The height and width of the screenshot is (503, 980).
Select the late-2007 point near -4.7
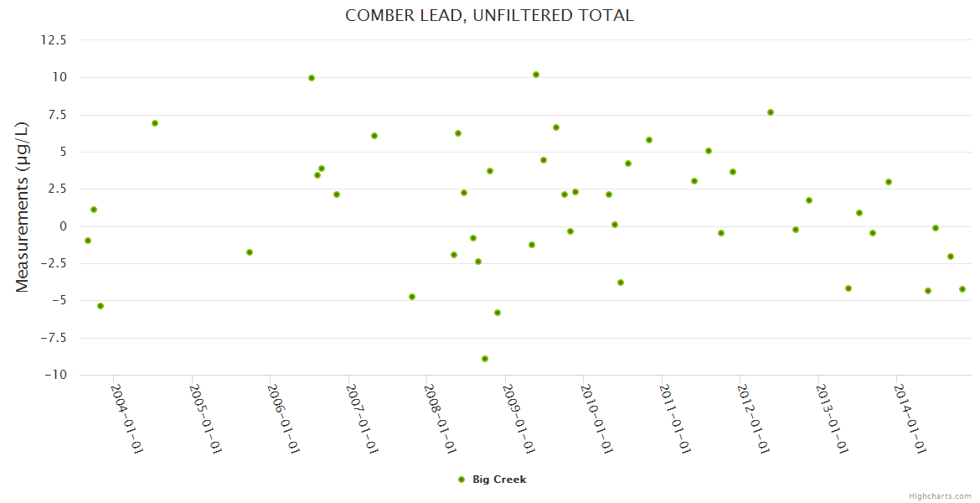coord(412,297)
